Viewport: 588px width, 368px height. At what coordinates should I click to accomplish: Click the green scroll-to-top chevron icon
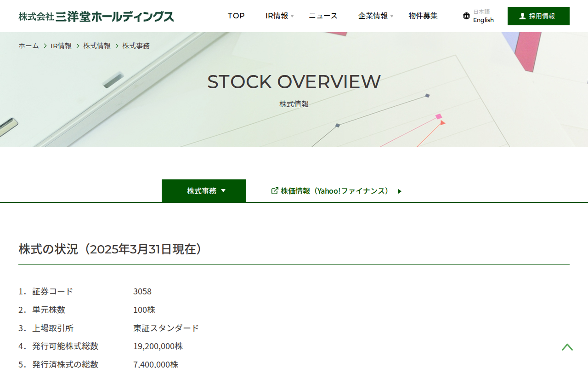(567, 347)
